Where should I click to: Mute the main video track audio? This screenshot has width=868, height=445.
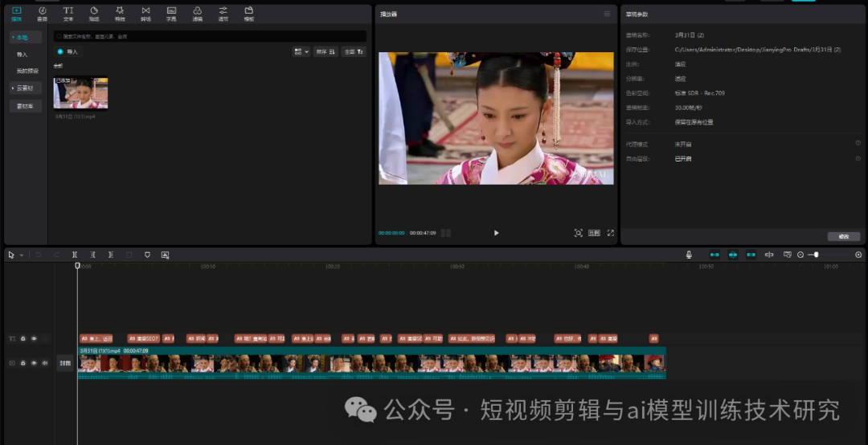[45, 363]
